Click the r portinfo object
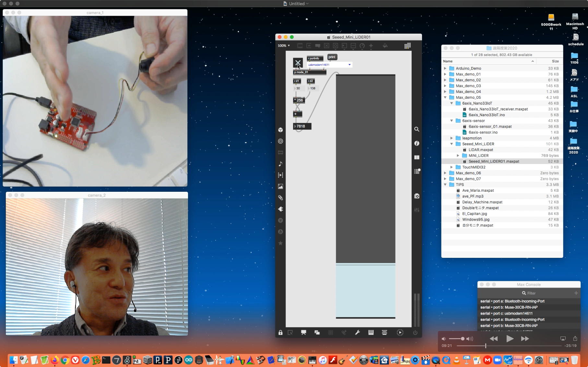Viewport: 588px width, 367px height. tap(315, 58)
